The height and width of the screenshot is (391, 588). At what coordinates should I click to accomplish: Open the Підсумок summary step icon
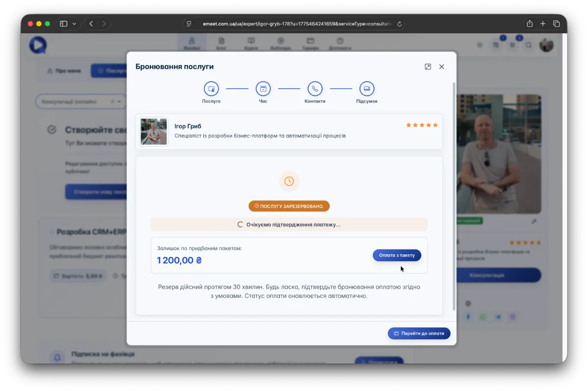pos(367,89)
